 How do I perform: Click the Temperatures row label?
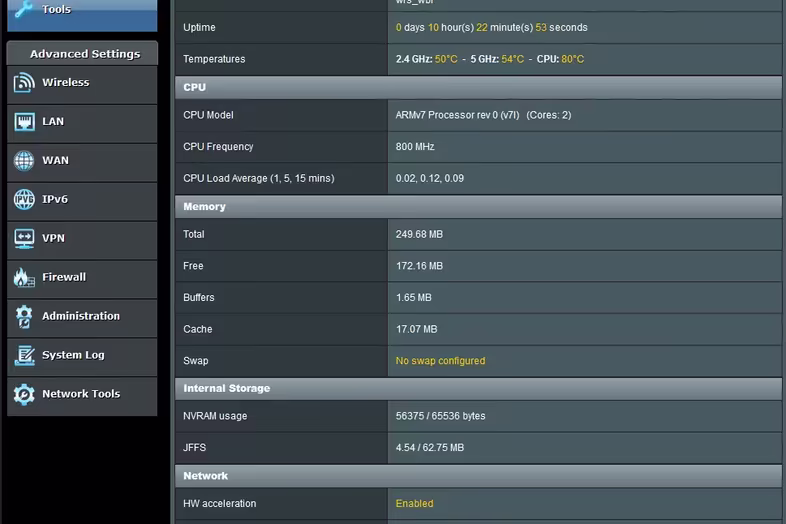[214, 59]
